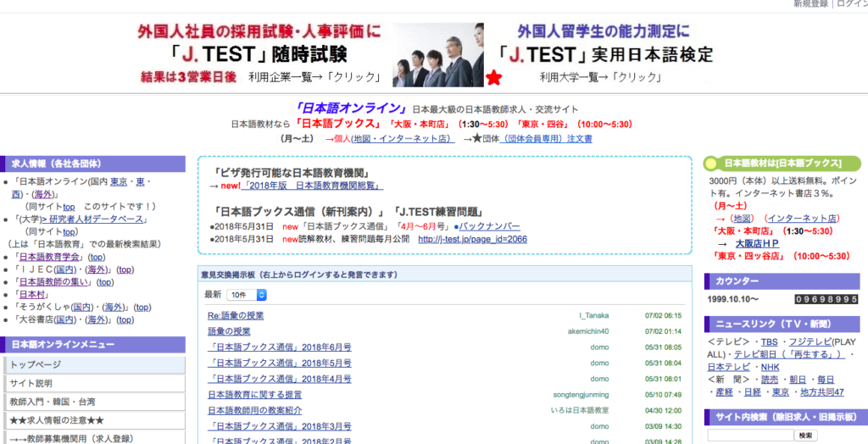Screen dimensions: 868x444
Task: Open 日本語教育に関する提言 thread
Action: tap(254, 395)
